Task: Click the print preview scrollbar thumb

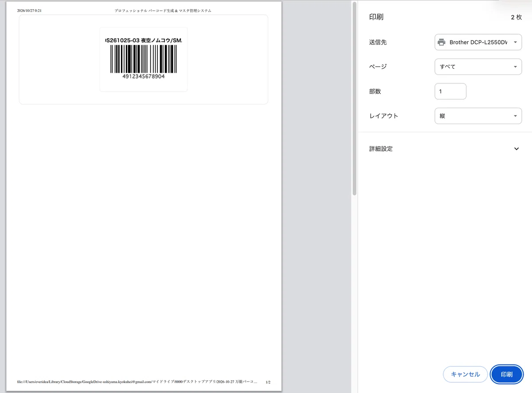Action: point(354,98)
